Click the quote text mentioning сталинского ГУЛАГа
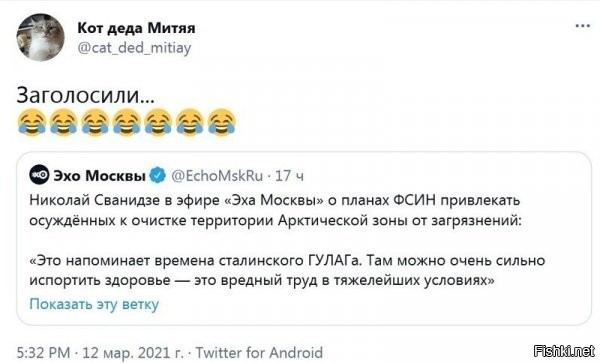Viewport: 600px width, 363px height. tap(287, 270)
